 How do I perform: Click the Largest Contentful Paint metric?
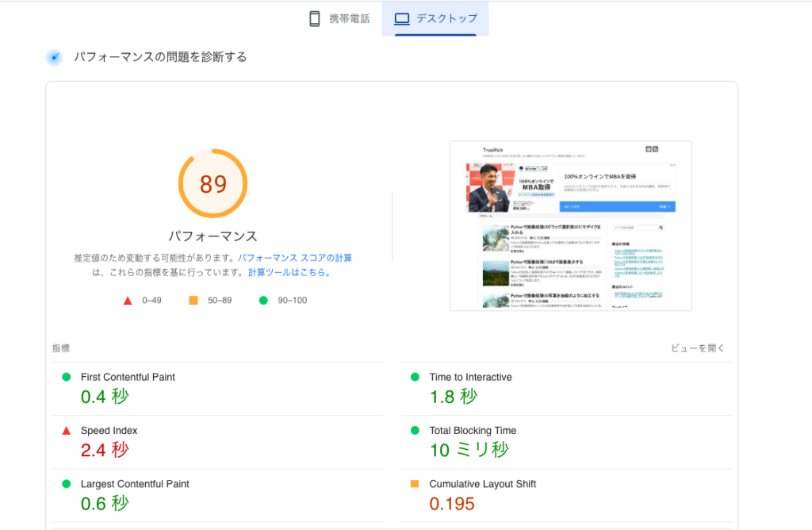point(134,484)
